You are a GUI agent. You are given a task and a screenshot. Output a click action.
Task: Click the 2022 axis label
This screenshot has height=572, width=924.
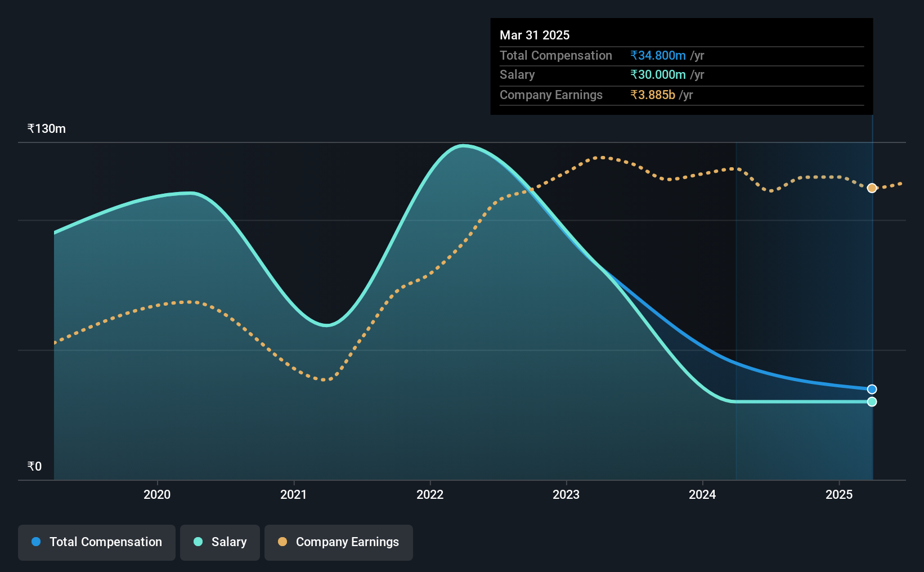coord(430,494)
